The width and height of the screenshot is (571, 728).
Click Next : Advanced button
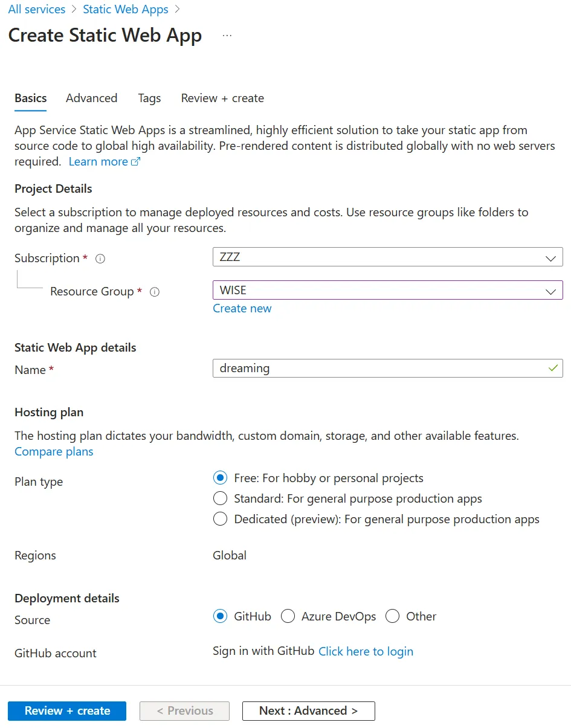(308, 710)
